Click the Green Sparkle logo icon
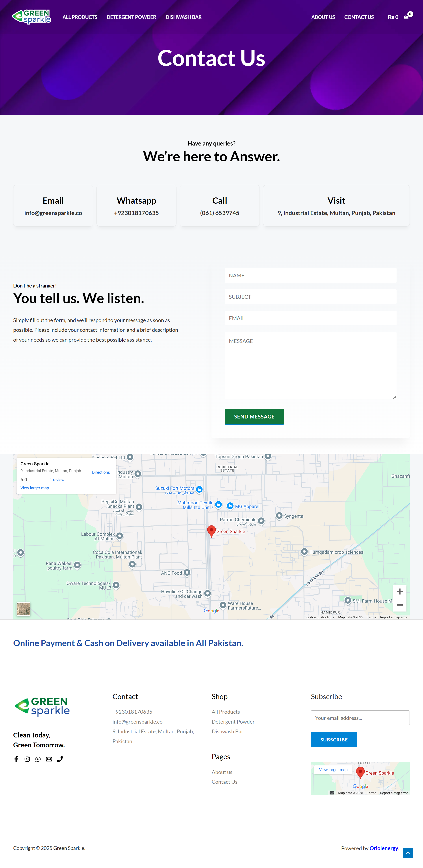The width and height of the screenshot is (423, 868). 32,17
